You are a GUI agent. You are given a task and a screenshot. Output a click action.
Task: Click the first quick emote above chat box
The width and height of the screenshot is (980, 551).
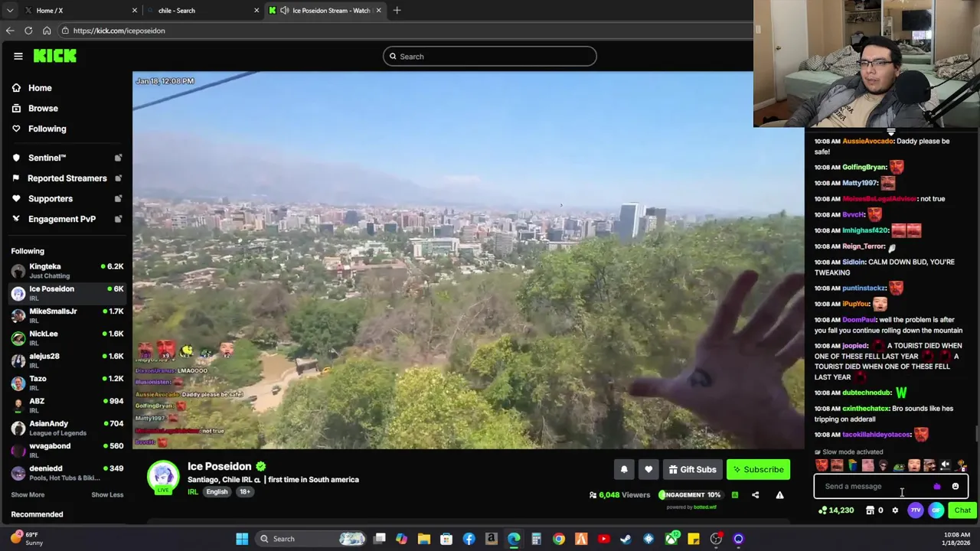coord(822,465)
